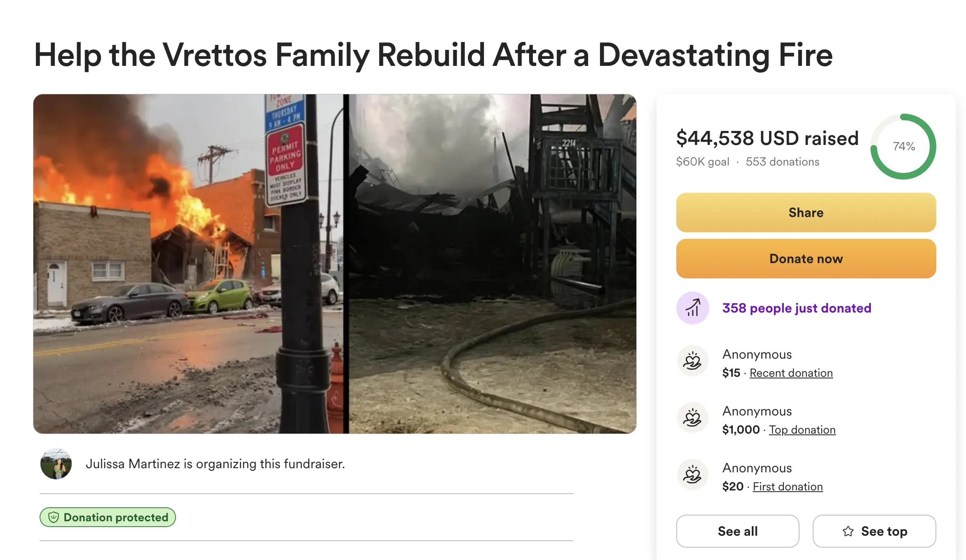966x560 pixels.
Task: Click the shield icon in Donation protected
Action: point(54,517)
